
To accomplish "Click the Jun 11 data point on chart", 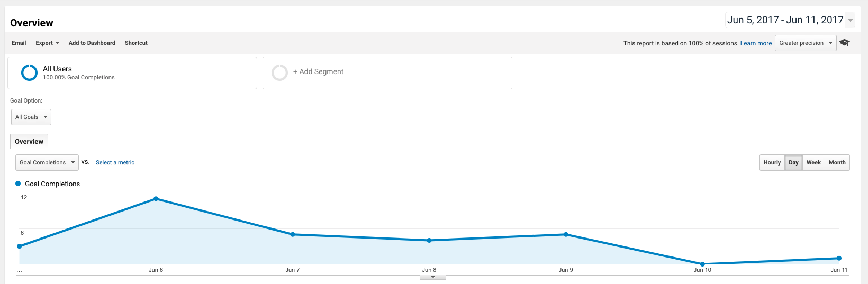I will coord(839,258).
